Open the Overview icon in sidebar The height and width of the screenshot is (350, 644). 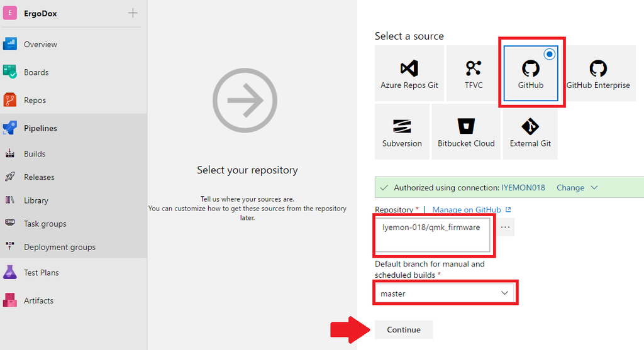[x=10, y=45]
